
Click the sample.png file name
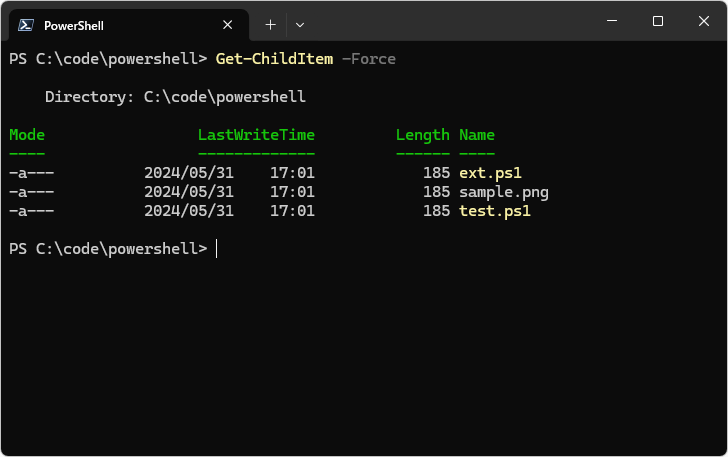503,192
